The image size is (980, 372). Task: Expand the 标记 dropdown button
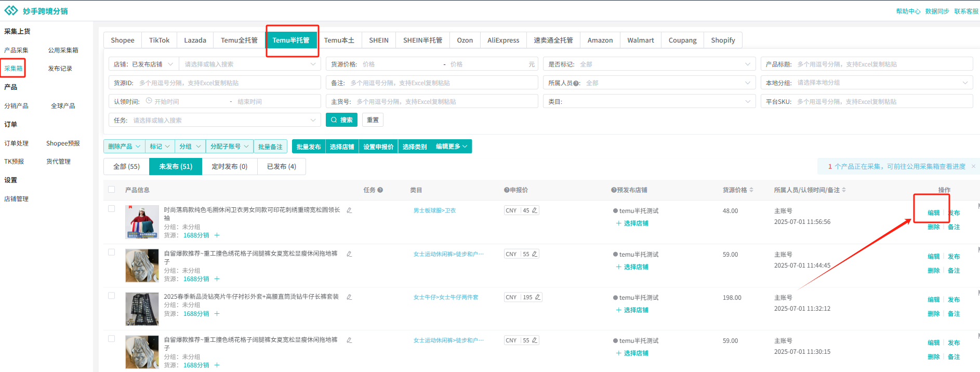coord(160,147)
